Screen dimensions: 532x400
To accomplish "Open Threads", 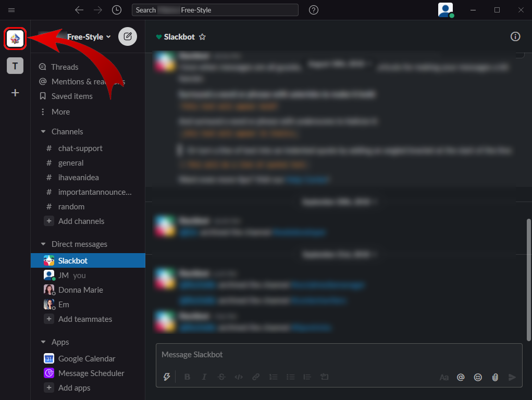I will 65,67.
